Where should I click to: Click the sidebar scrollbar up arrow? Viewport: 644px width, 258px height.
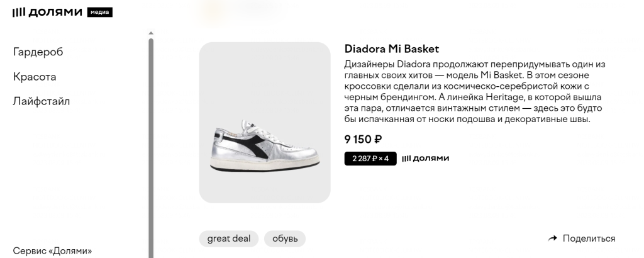coord(151,33)
